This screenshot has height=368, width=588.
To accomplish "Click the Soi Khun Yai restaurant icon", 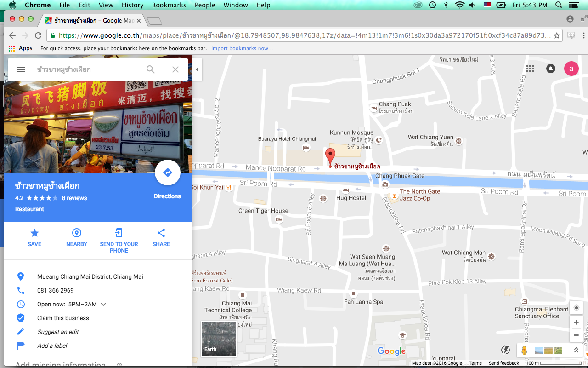I will click(229, 187).
